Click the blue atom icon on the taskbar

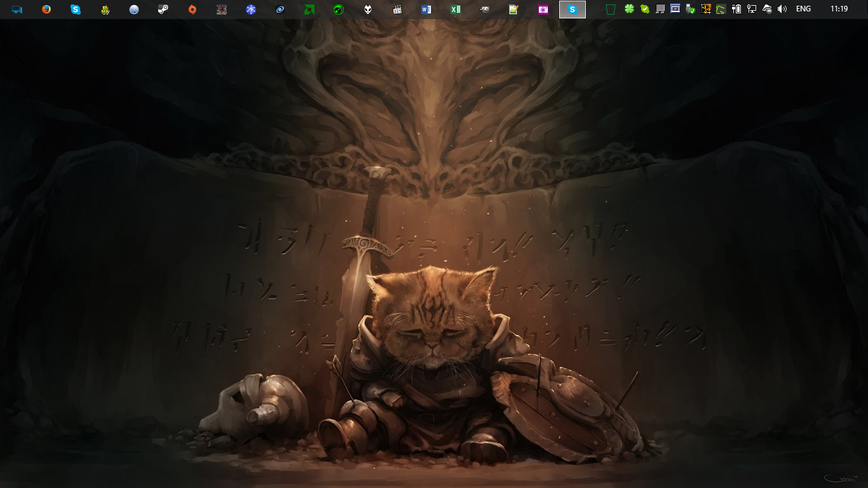point(251,10)
